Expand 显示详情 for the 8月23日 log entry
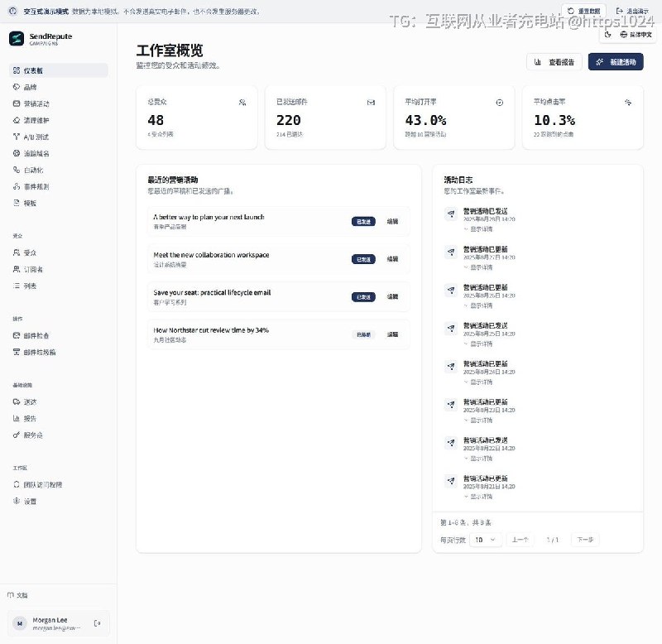 pos(478,421)
